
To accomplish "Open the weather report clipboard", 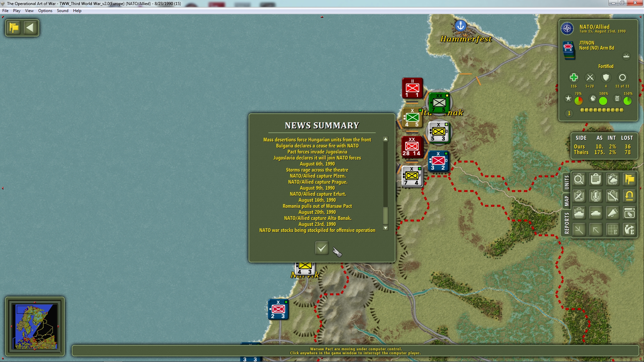I will pos(612,179).
